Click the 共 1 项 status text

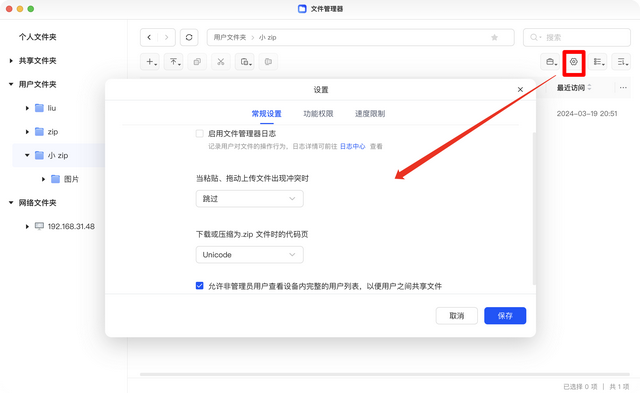point(619,386)
